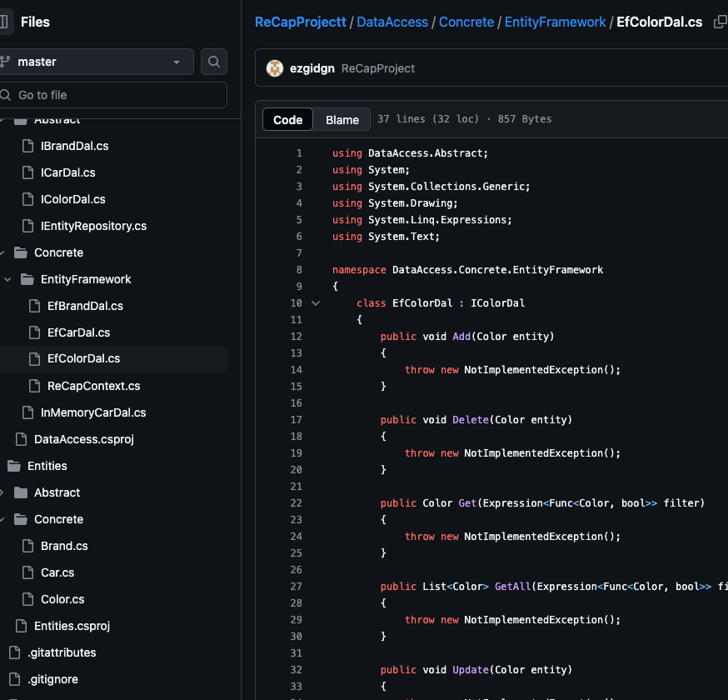The height and width of the screenshot is (700, 728).
Task: Click line number 1 in code
Action: tap(299, 153)
